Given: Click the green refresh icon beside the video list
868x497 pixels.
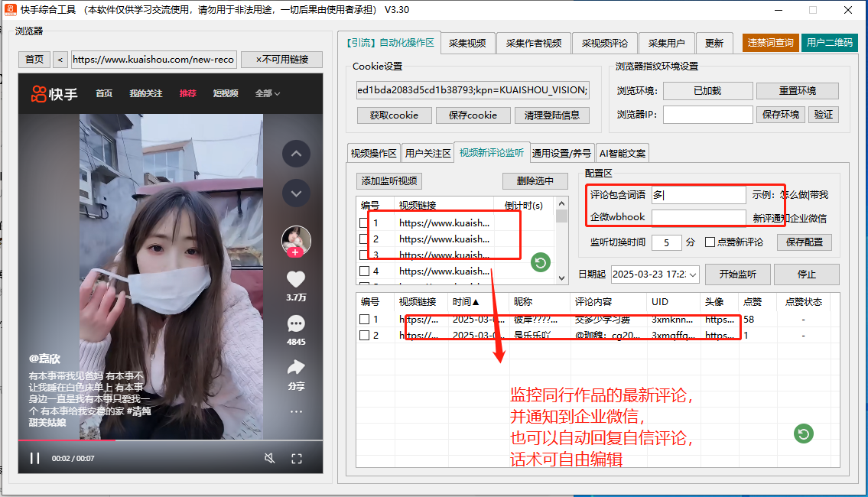Looking at the screenshot, I should (540, 262).
